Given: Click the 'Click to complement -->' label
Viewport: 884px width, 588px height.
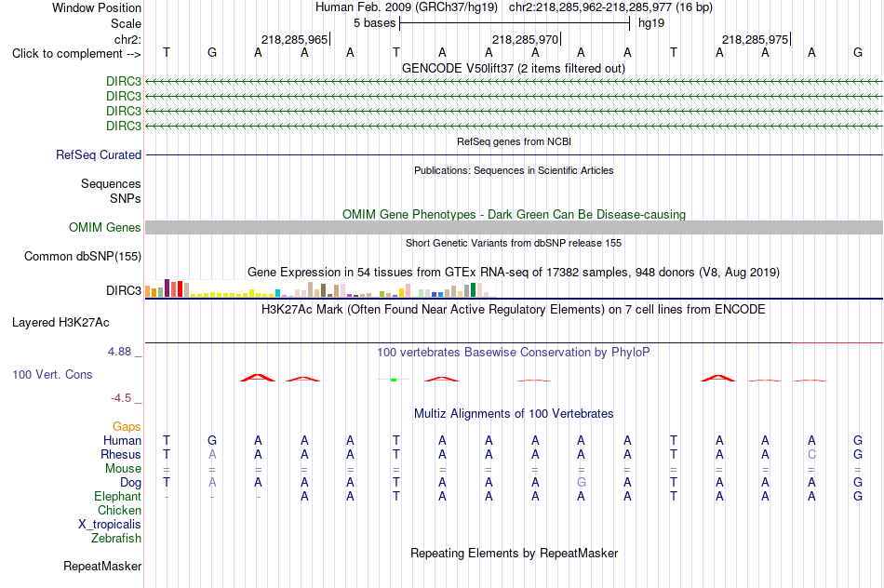Looking at the screenshot, I should point(76,54).
